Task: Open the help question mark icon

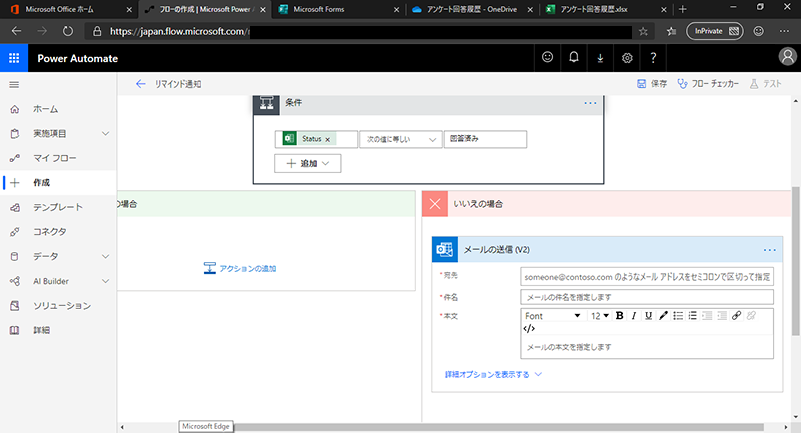Action: pyautogui.click(x=653, y=58)
